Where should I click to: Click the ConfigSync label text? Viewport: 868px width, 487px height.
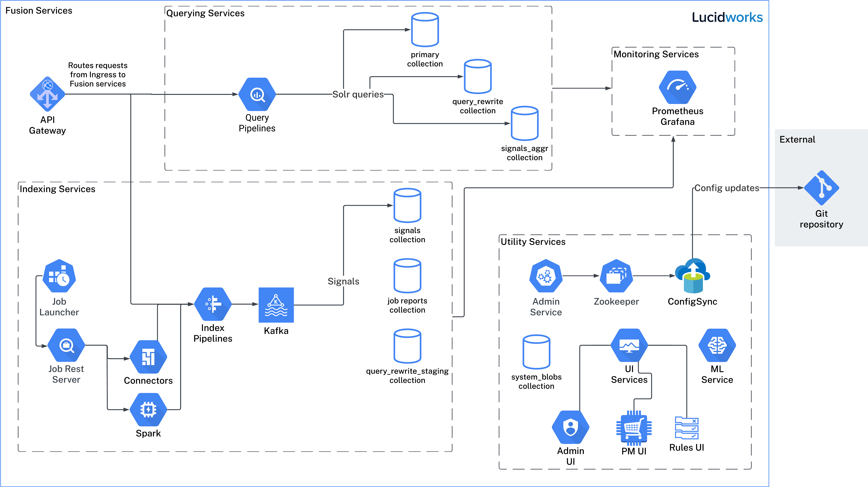(x=693, y=301)
